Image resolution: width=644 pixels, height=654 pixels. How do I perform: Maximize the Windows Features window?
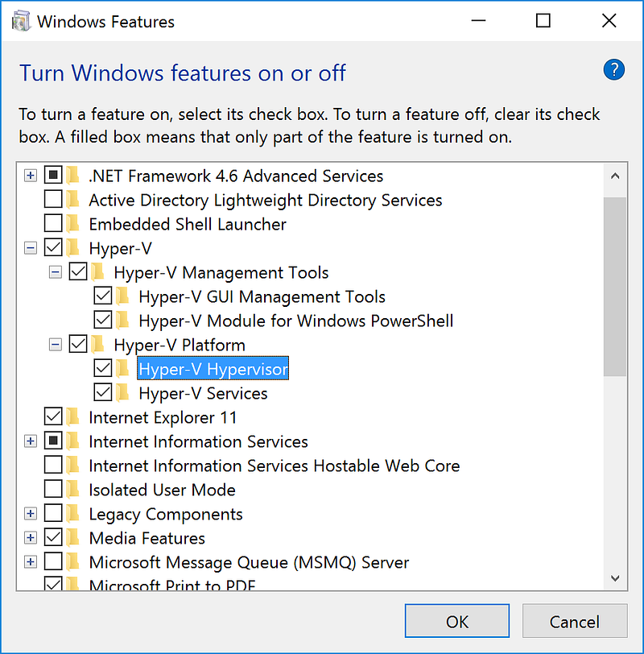543,20
